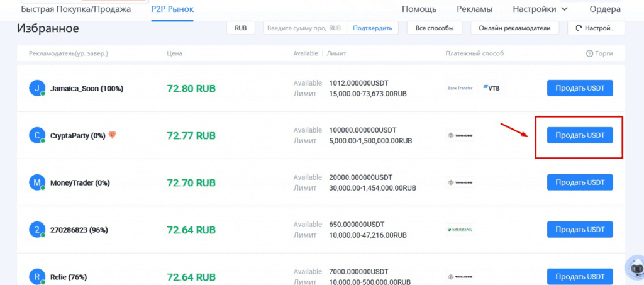644x285 pixels.
Task: Open Relie (76%) advertiser profile
Action: pyautogui.click(x=69, y=277)
